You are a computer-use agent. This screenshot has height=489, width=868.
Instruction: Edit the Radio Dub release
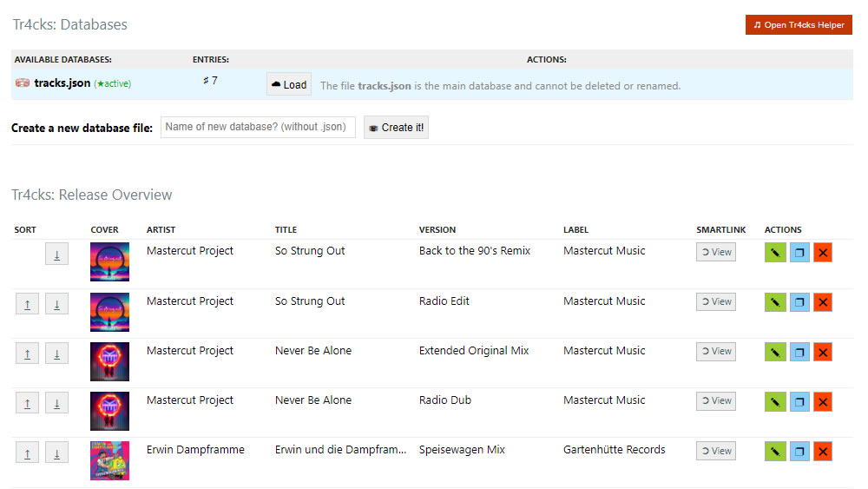click(775, 401)
